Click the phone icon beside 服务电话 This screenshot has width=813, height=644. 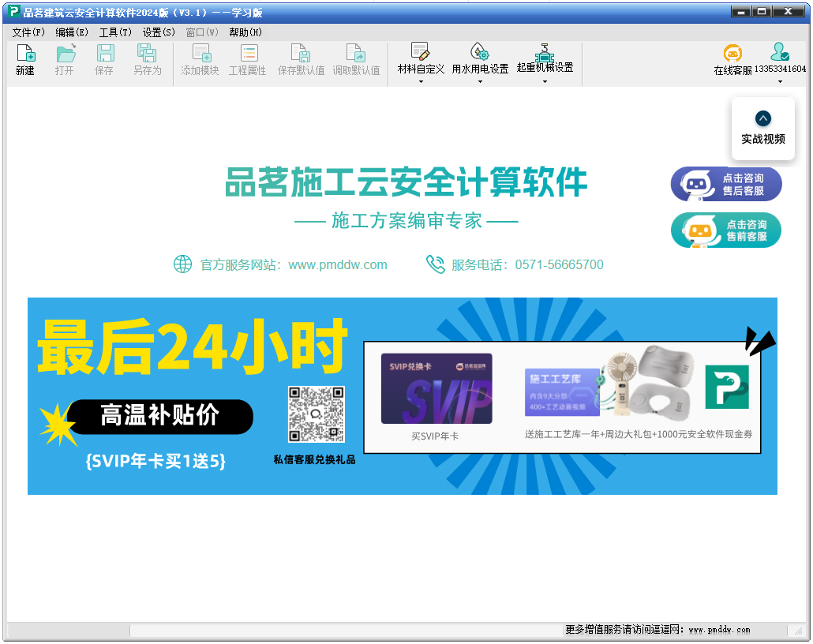[435, 264]
